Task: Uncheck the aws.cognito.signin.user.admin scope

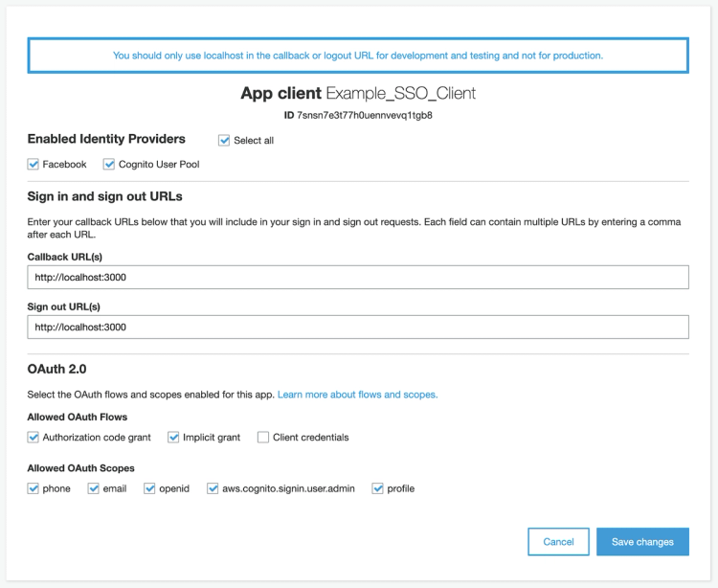Action: tap(213, 488)
